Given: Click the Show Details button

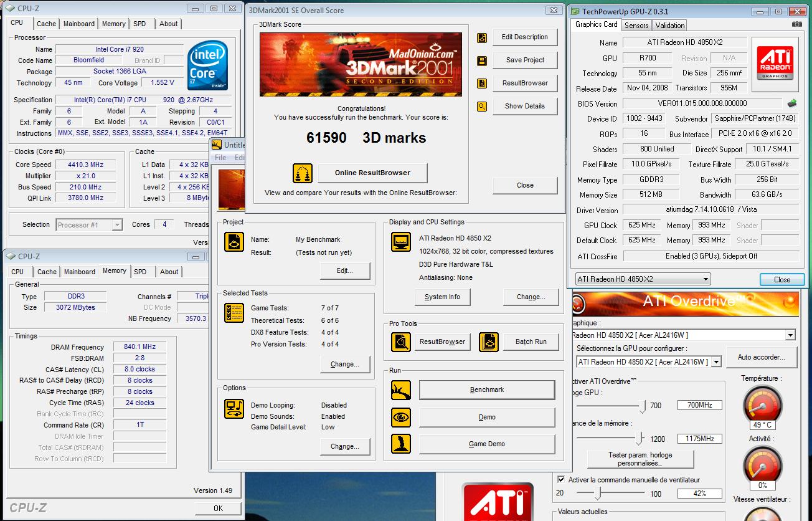Looking at the screenshot, I should point(525,107).
